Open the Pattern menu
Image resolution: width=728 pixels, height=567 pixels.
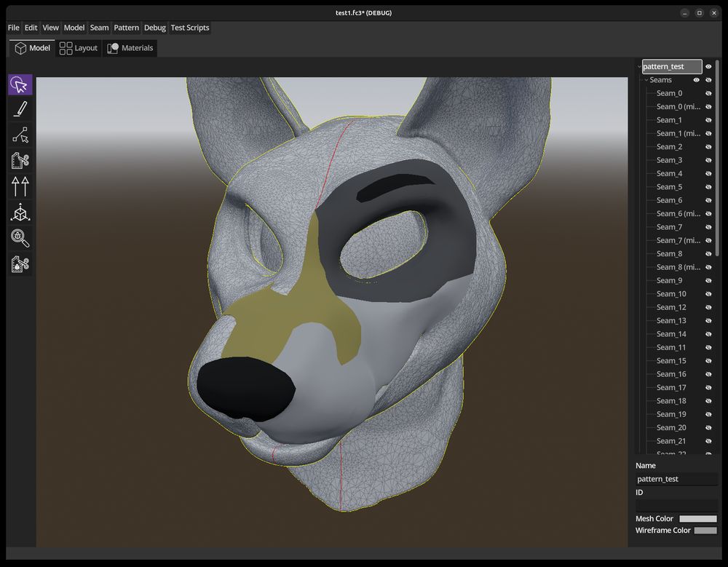click(x=126, y=28)
